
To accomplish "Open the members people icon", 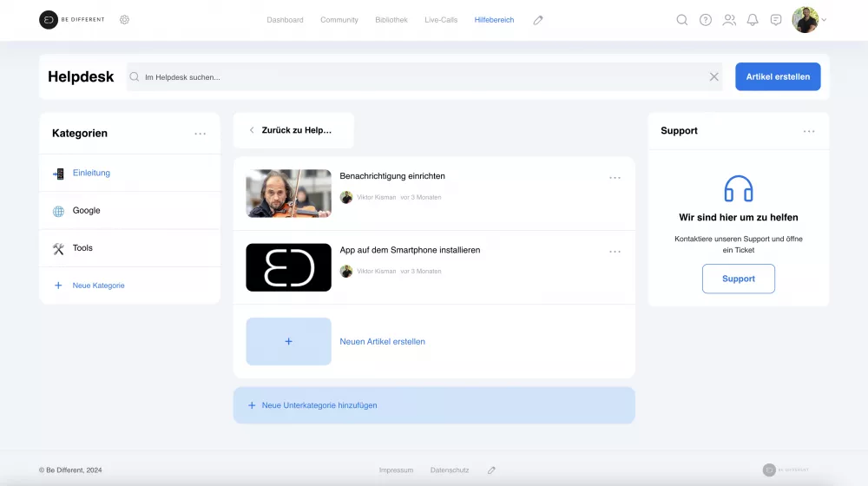I will pos(729,20).
